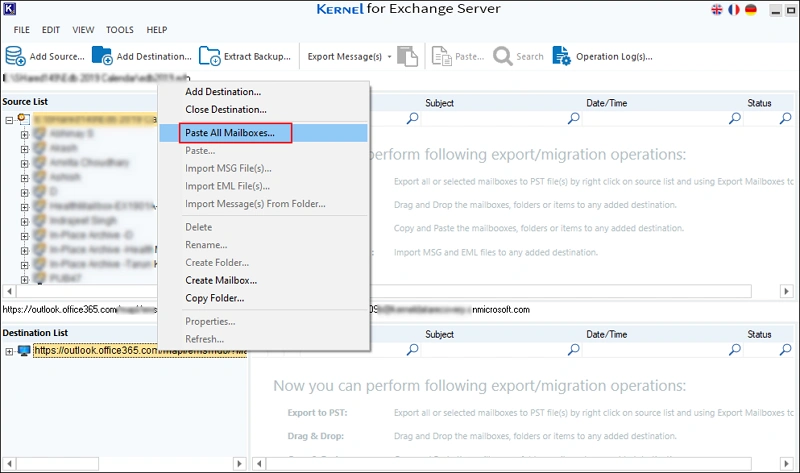
Task: Click the Extract Backup icon
Action: (x=209, y=56)
